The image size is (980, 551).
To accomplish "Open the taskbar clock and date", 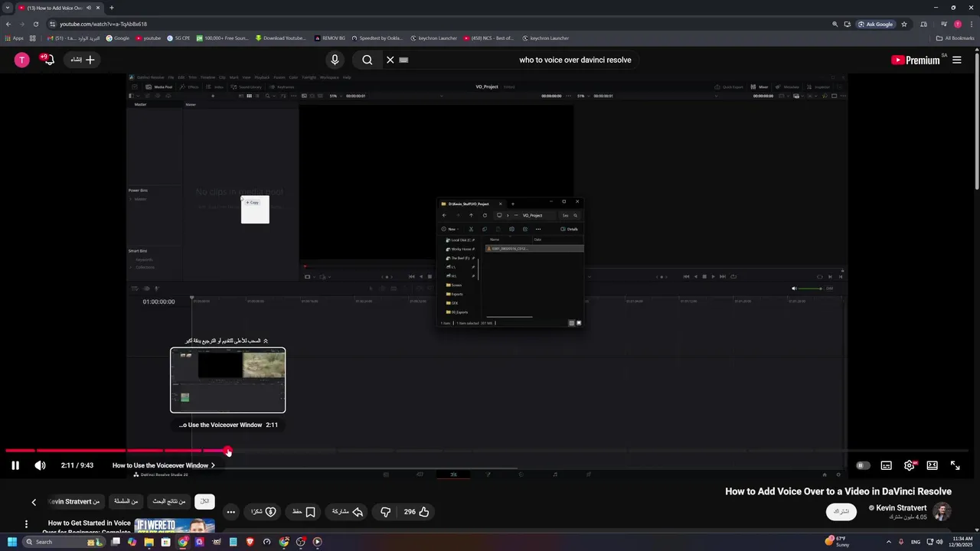I will pos(962,542).
